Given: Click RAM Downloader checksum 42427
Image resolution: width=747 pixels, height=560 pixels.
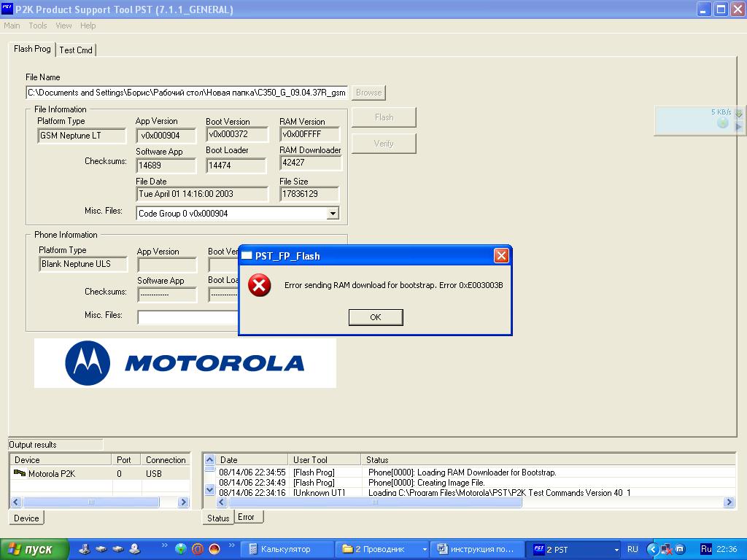Looking at the screenshot, I should click(311, 163).
